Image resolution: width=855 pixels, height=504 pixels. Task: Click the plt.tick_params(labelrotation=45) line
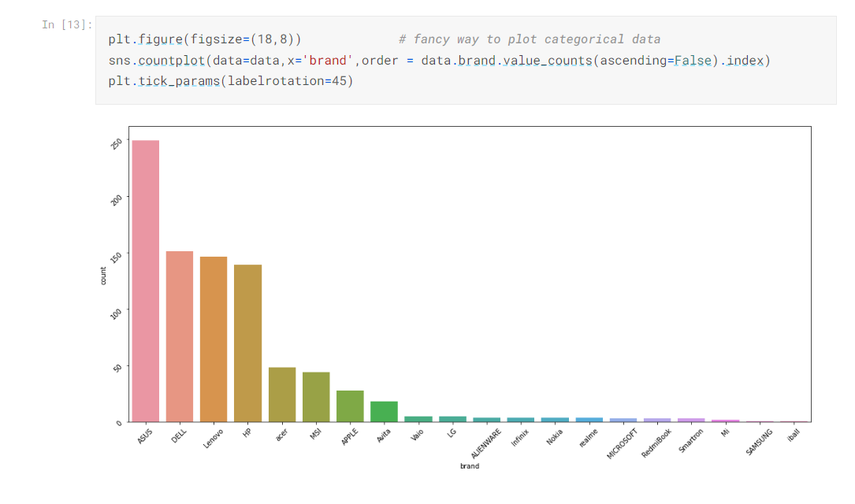pos(231,80)
